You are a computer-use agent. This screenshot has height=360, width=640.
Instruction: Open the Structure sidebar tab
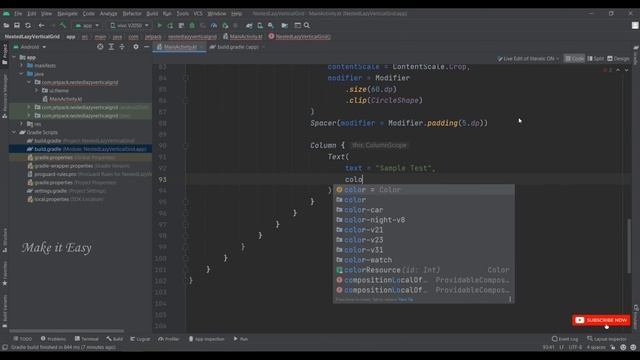click(4, 240)
